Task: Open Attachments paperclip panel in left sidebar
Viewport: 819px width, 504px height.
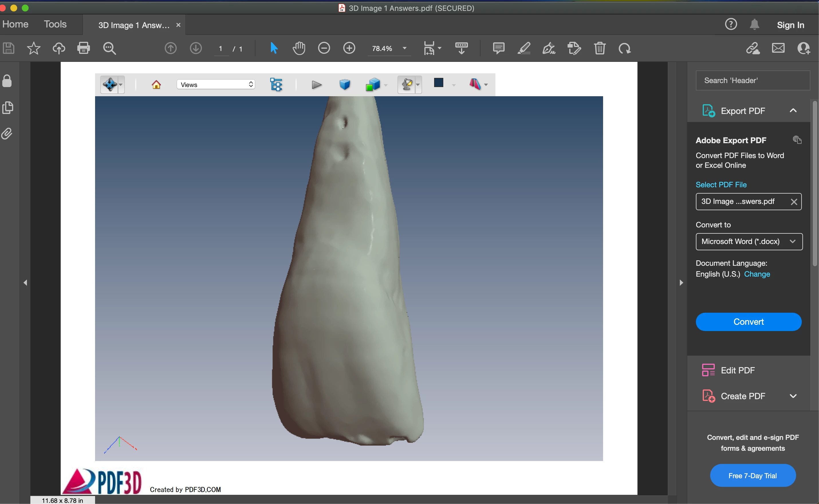Action: tap(7, 134)
